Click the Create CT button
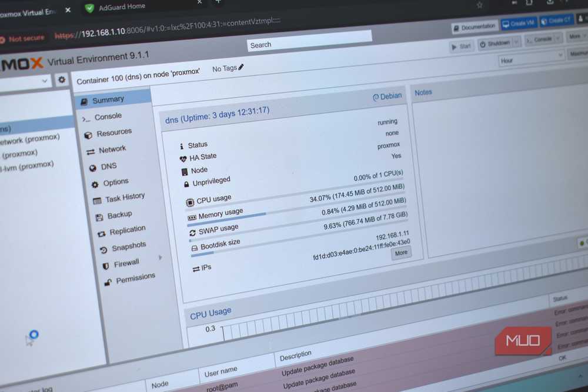The width and height of the screenshot is (588, 392). pyautogui.click(x=556, y=20)
